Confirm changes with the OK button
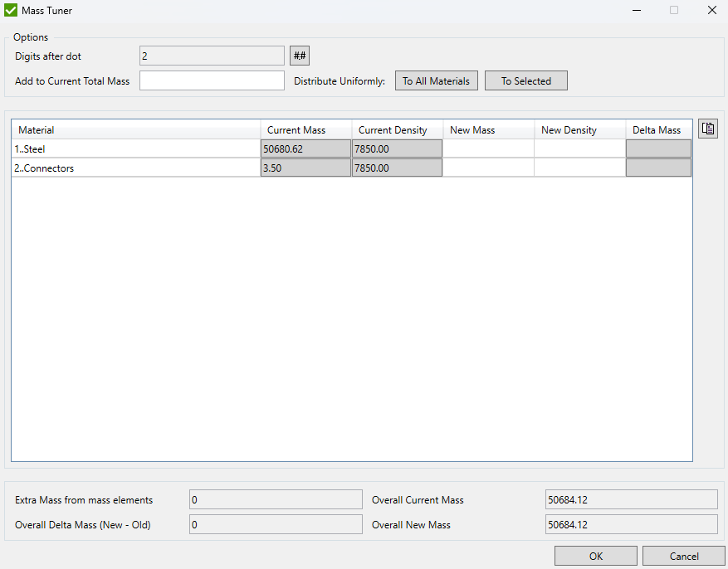 point(595,557)
